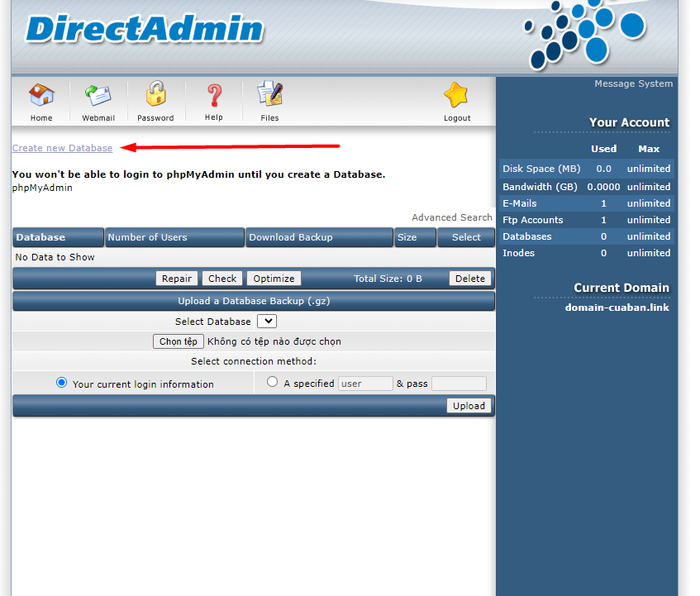Click the Download Backup column header

[319, 237]
